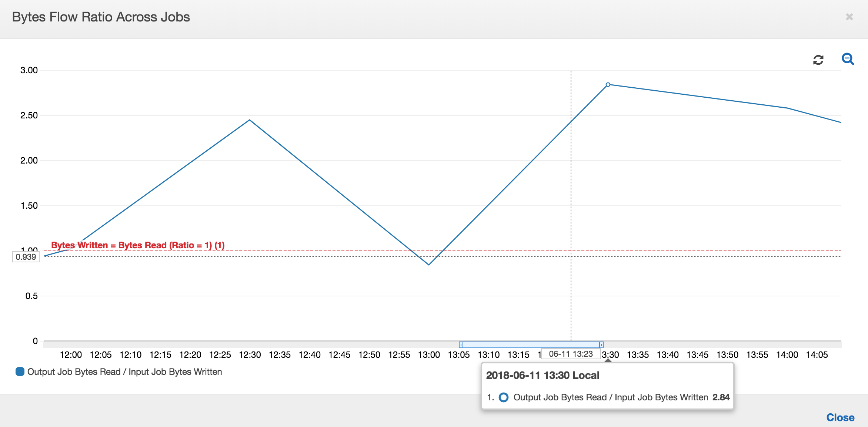Click the red Bytes Written = Bytes Read label
The height and width of the screenshot is (427, 868).
[x=139, y=245]
